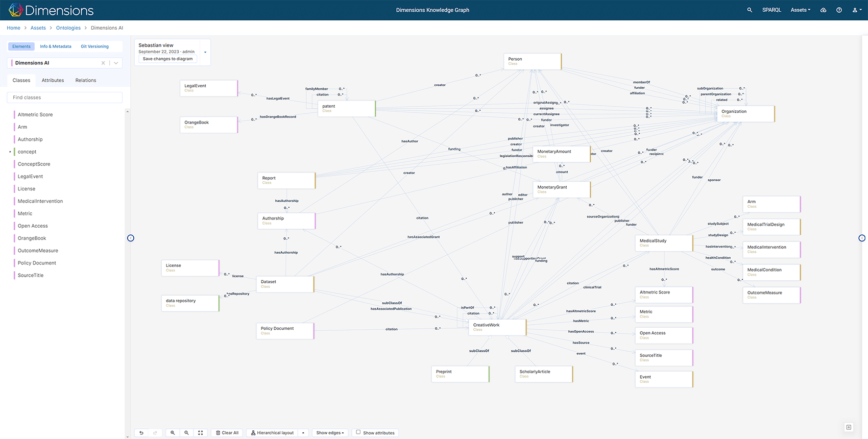The height and width of the screenshot is (439, 868).
Task: Select MedicalIntervention in the classes list
Action: pos(40,201)
